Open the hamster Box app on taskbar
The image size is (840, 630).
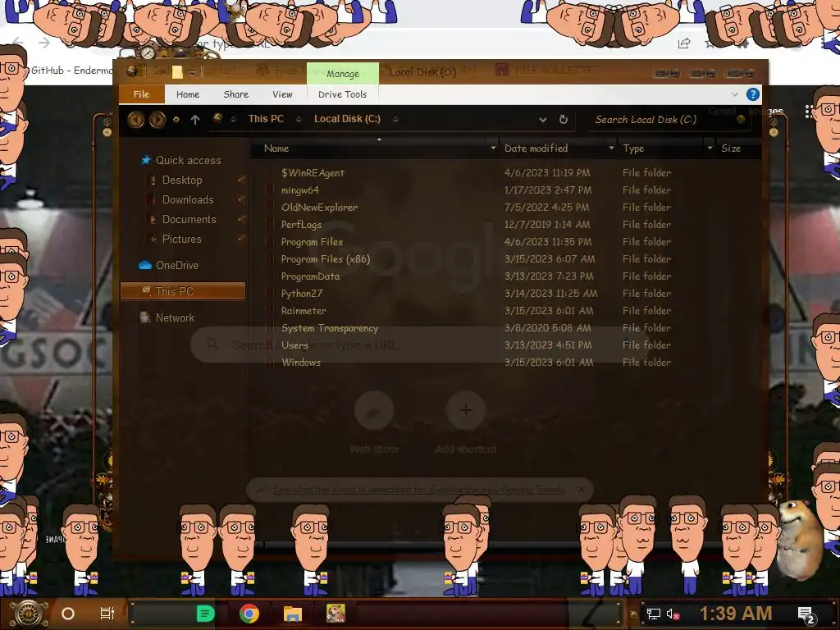point(336,614)
